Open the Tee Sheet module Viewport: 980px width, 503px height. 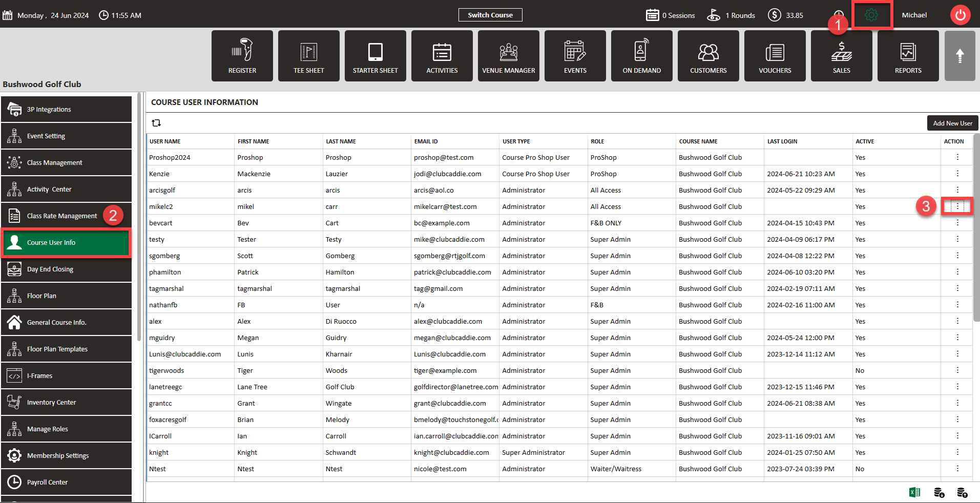[309, 56]
